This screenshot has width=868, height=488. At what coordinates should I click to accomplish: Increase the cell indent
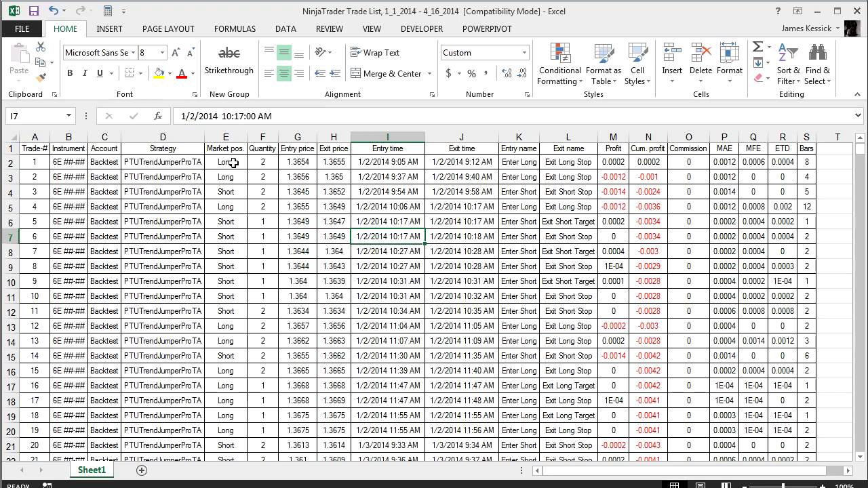pyautogui.click(x=336, y=73)
